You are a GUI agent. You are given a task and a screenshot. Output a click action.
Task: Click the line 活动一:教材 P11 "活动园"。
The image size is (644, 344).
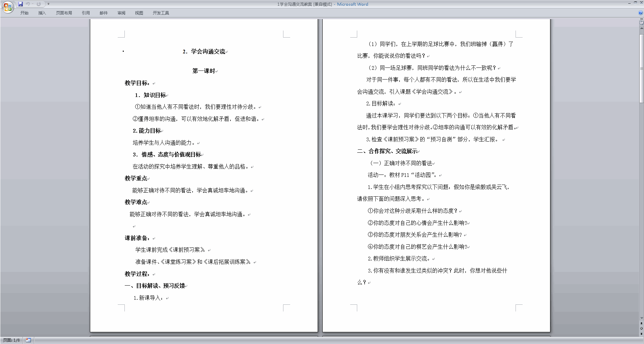[x=402, y=175]
